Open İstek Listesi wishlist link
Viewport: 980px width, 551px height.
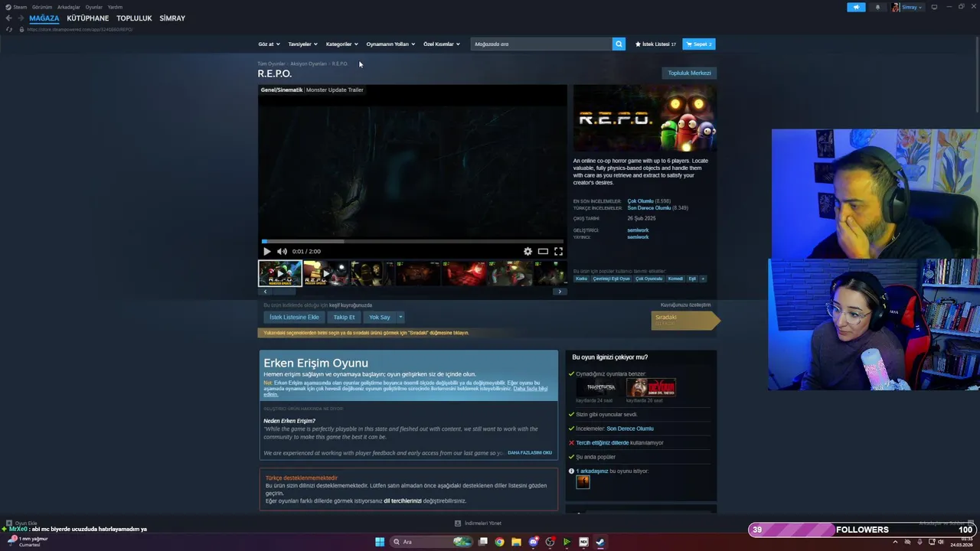click(655, 44)
